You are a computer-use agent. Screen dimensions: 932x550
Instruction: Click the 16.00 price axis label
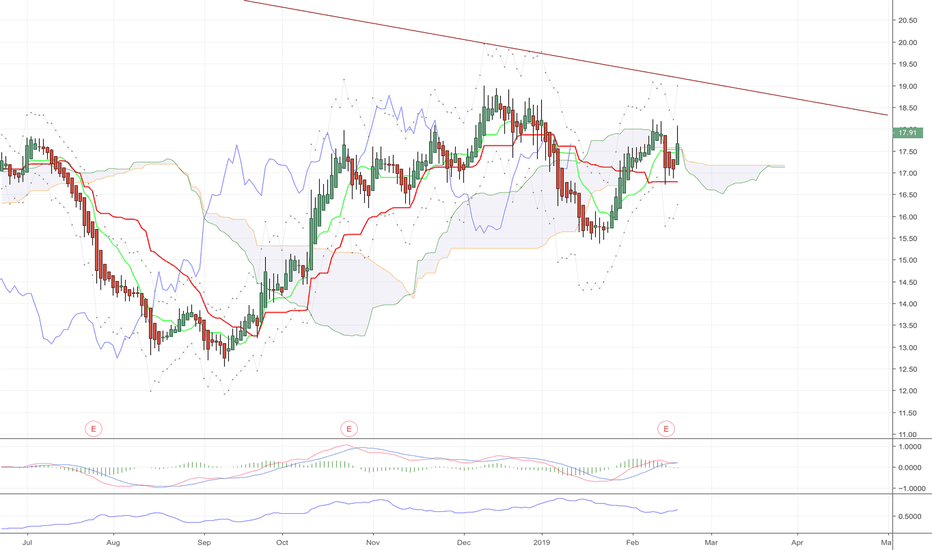coord(907,217)
